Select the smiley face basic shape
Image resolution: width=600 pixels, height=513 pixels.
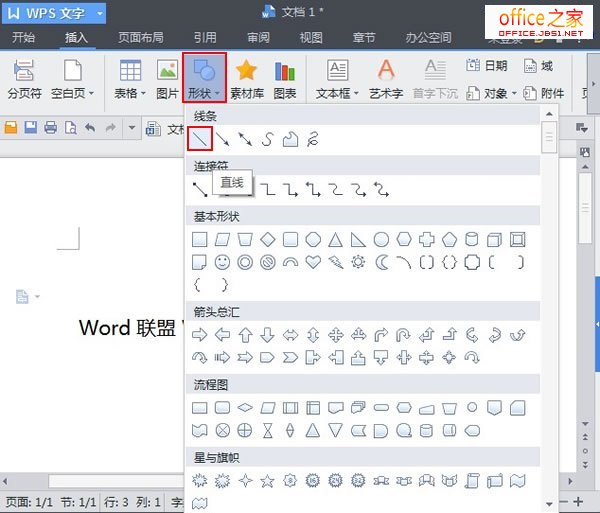[222, 262]
